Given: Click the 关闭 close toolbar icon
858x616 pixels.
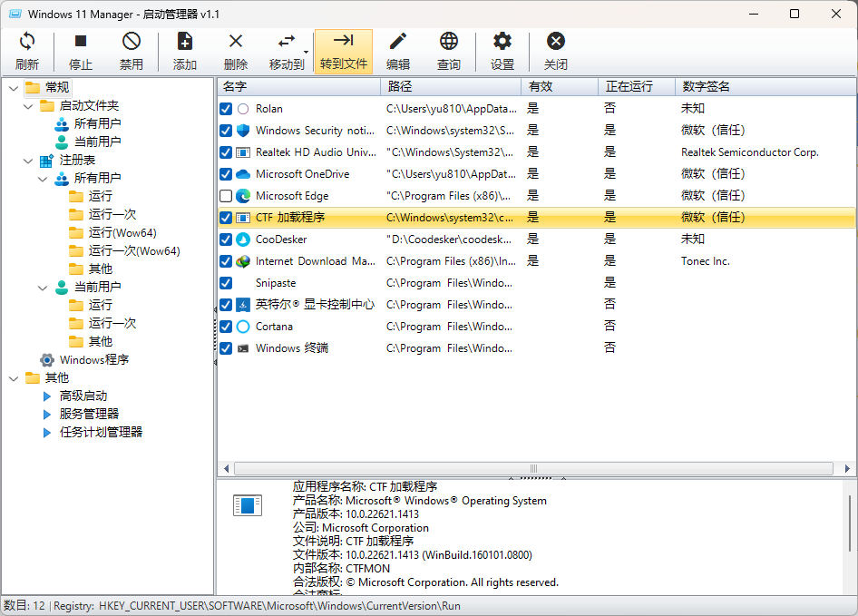Looking at the screenshot, I should 555,41.
